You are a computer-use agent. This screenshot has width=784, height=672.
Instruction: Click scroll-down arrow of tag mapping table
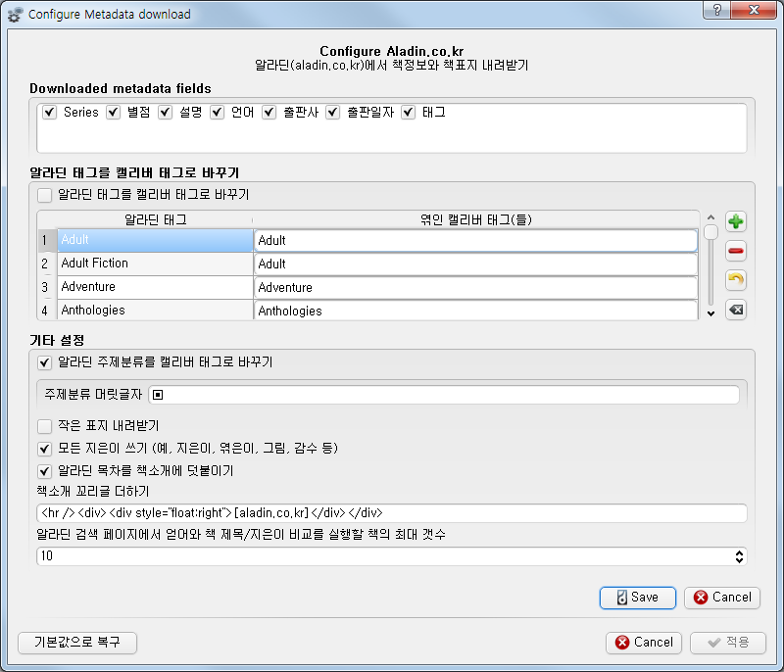(710, 313)
